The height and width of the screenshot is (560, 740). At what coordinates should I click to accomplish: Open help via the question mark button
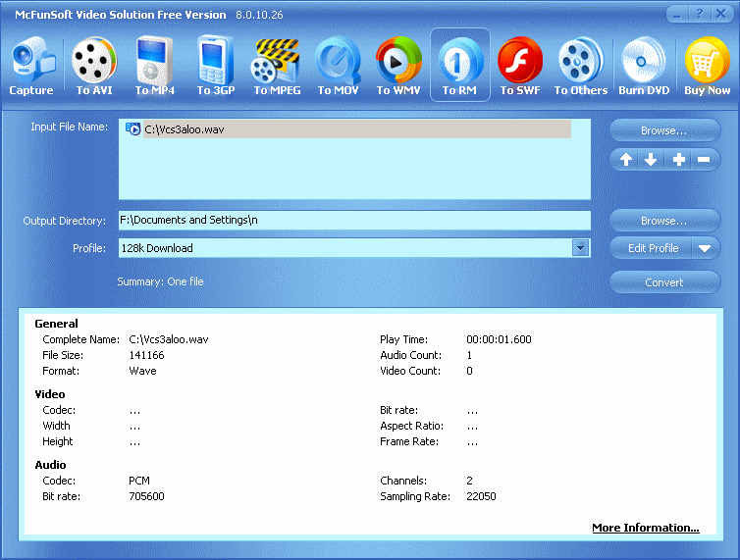(699, 14)
